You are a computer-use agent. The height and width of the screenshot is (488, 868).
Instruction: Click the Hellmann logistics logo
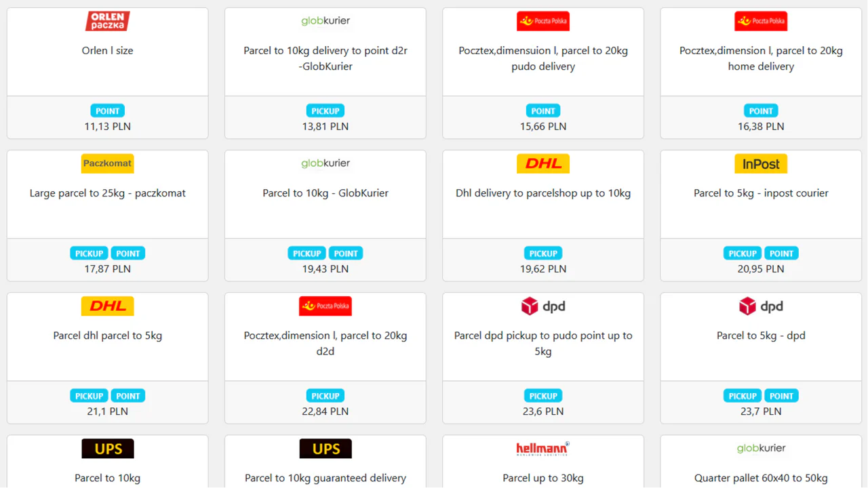point(542,449)
